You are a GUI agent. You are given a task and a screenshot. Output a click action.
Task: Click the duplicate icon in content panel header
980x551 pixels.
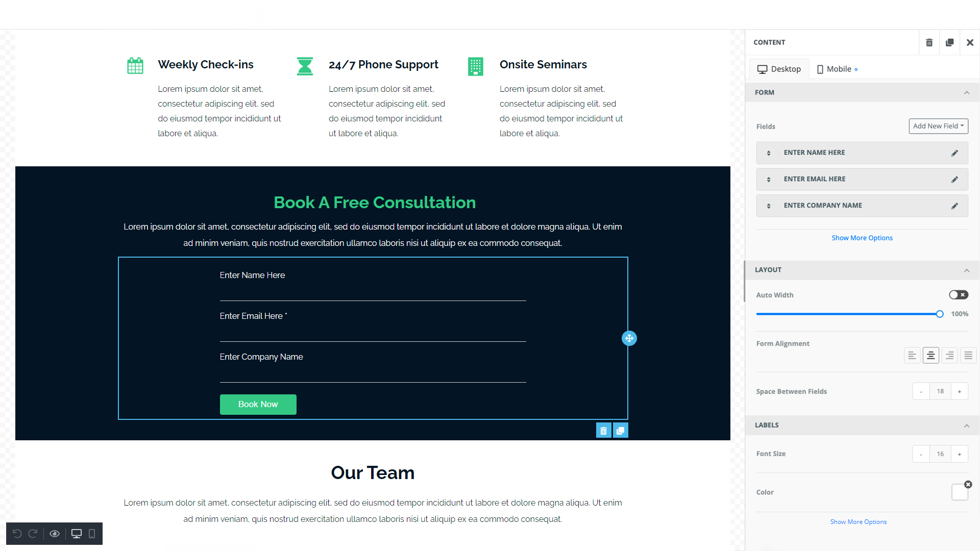click(950, 42)
